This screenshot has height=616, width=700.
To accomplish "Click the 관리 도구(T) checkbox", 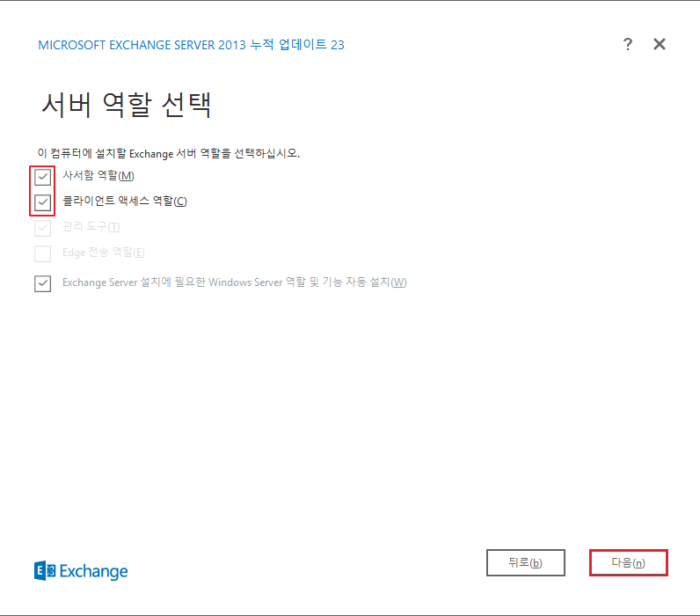I will click(x=43, y=228).
